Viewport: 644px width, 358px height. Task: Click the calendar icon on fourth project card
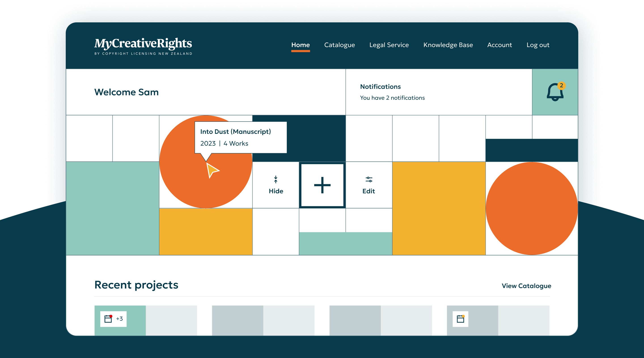point(460,319)
